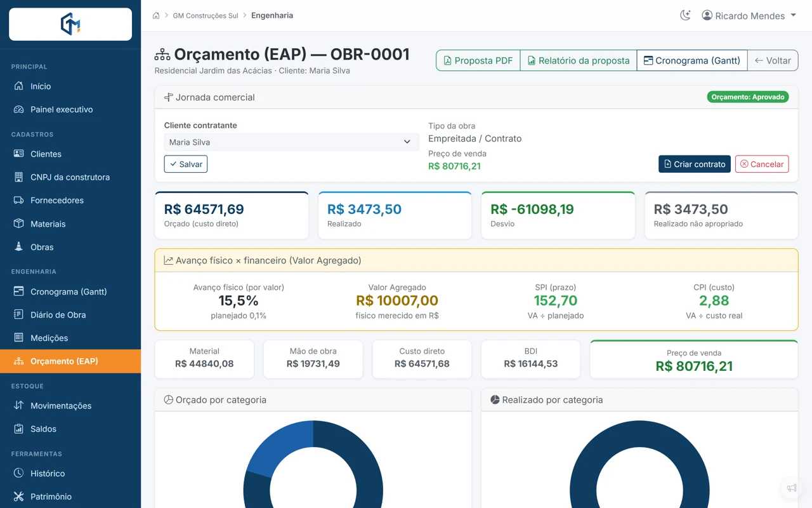Open Cronograma (Gantt) in the sidebar
This screenshot has width=812, height=508.
[x=70, y=291]
